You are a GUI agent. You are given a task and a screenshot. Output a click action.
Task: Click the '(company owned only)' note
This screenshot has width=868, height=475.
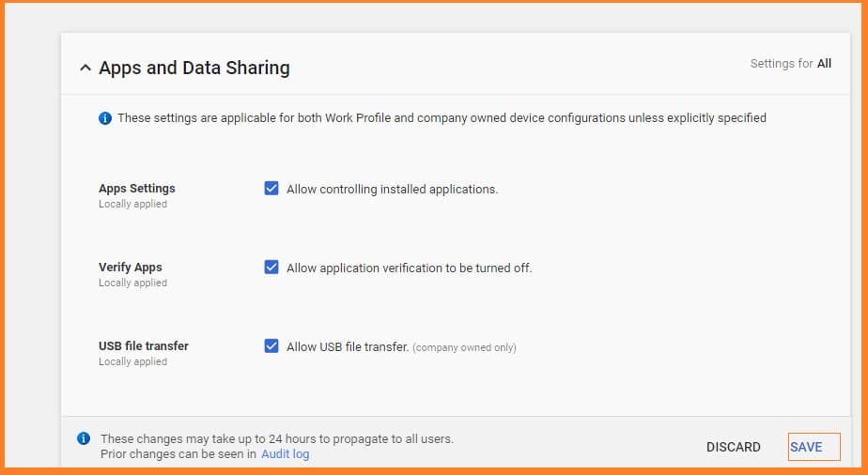[x=465, y=347]
